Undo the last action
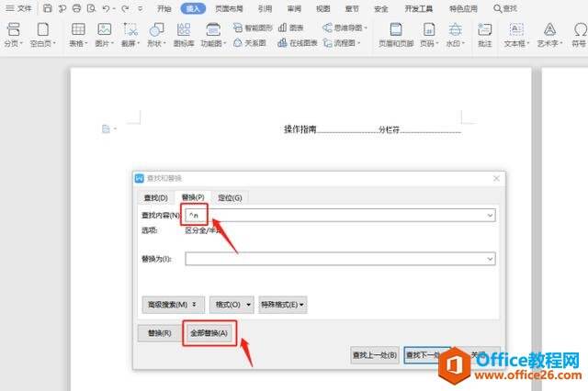The image size is (588, 391). (x=107, y=8)
